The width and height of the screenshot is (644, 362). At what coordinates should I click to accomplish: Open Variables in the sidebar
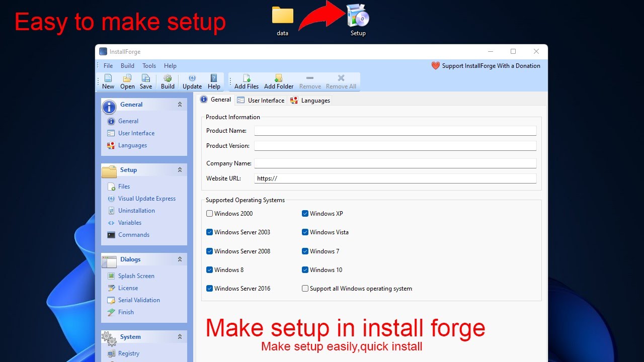pos(130,223)
